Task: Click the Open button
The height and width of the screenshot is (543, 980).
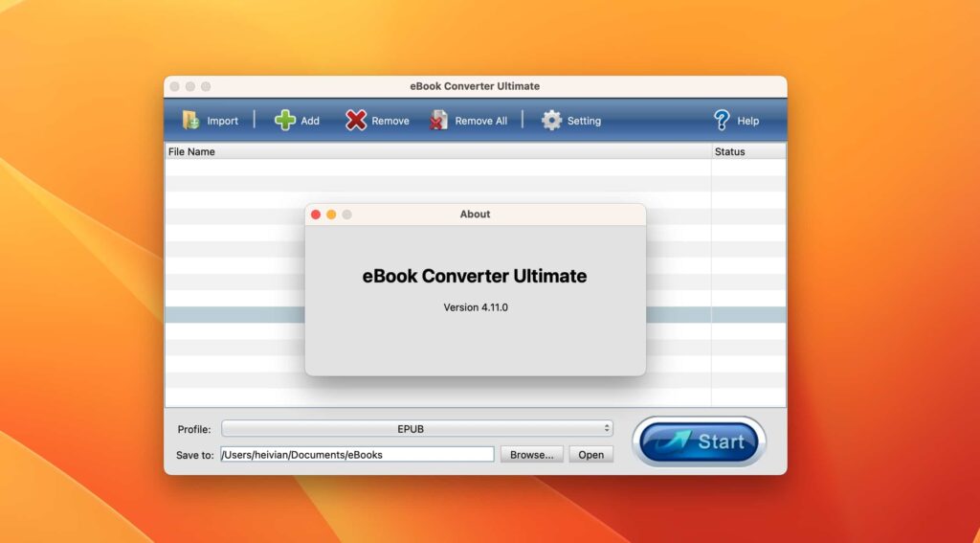Action: [590, 455]
